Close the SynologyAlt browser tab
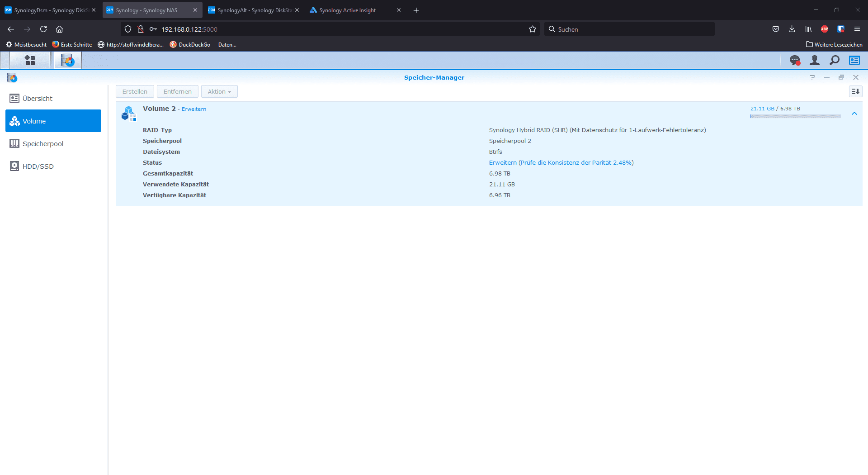This screenshot has height=475, width=868. point(297,10)
